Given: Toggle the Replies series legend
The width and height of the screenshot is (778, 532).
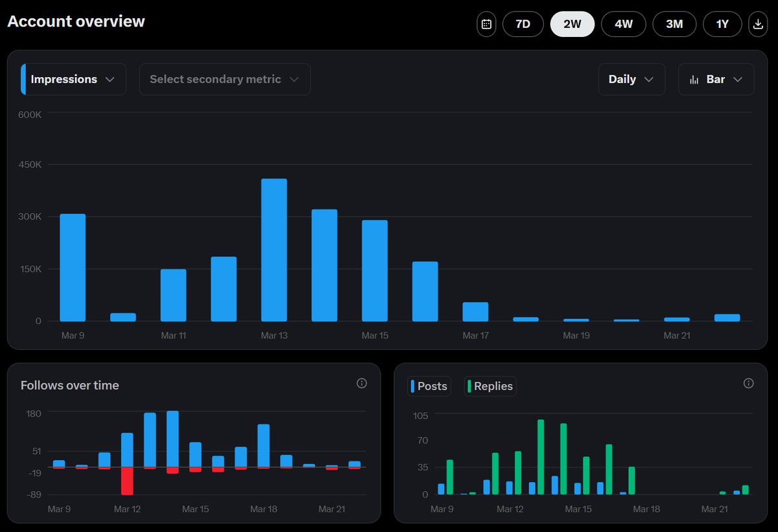Looking at the screenshot, I should pos(490,386).
